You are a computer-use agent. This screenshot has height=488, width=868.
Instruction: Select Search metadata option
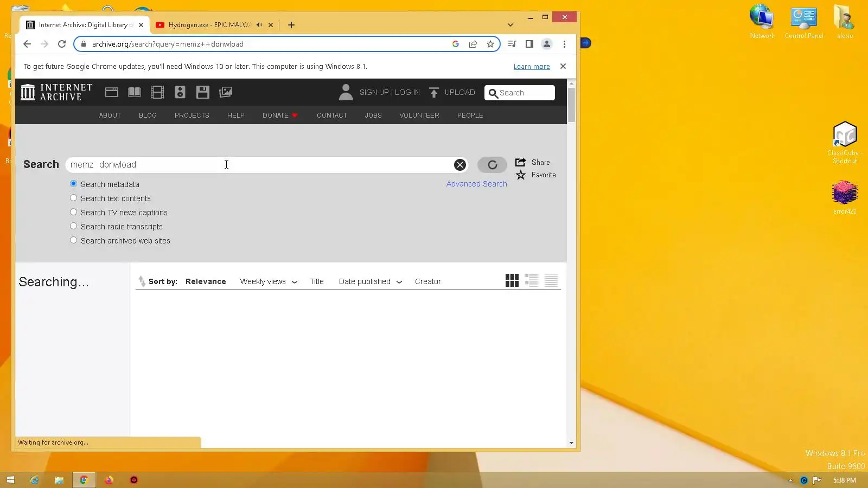(x=73, y=184)
